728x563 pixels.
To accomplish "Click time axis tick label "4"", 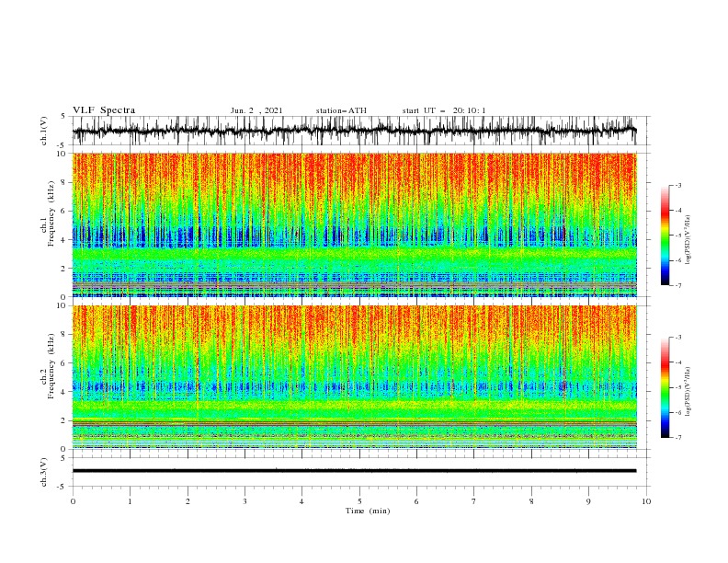I will 301,501.
